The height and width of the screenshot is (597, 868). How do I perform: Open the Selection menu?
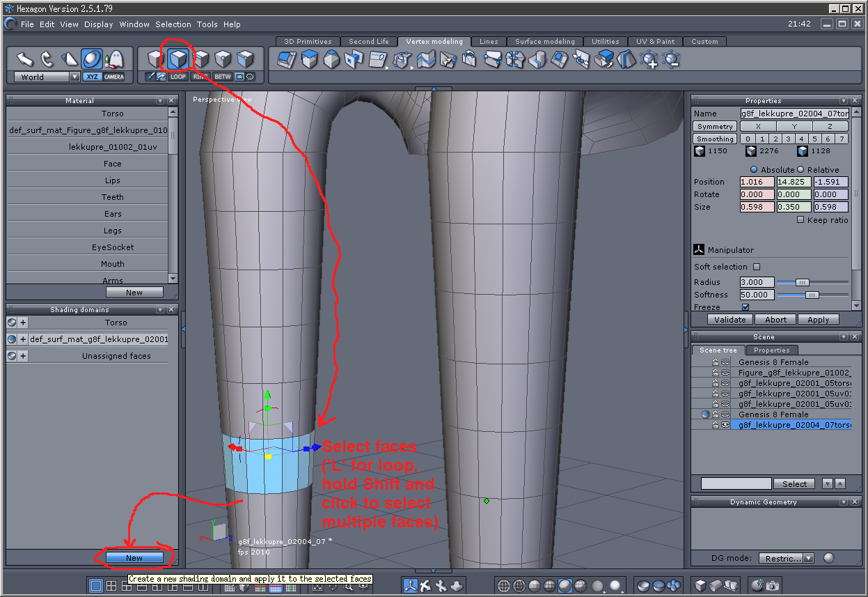coord(173,24)
